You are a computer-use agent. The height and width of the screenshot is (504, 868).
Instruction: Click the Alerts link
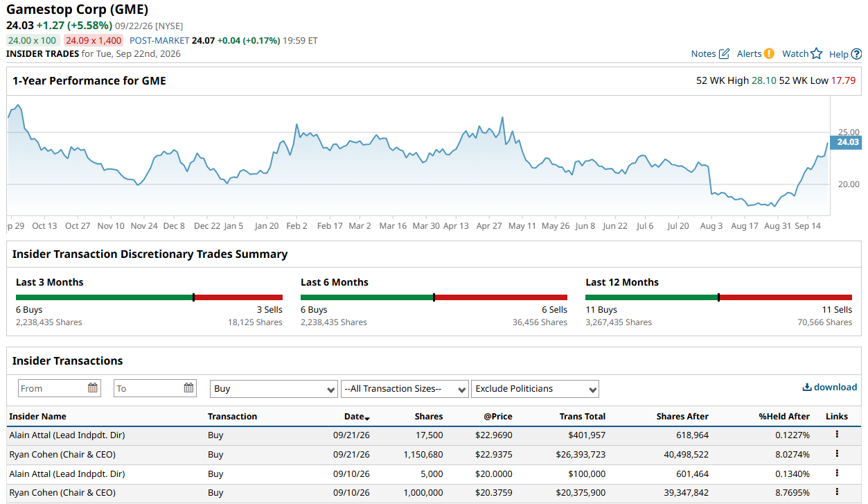(x=749, y=54)
